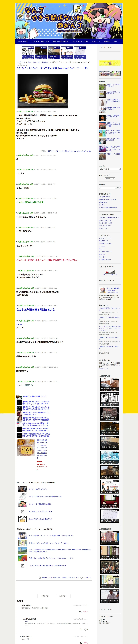The image size is (138, 644).
Task: Click reply arrow on comment 30
Action: [x=81, y=629]
